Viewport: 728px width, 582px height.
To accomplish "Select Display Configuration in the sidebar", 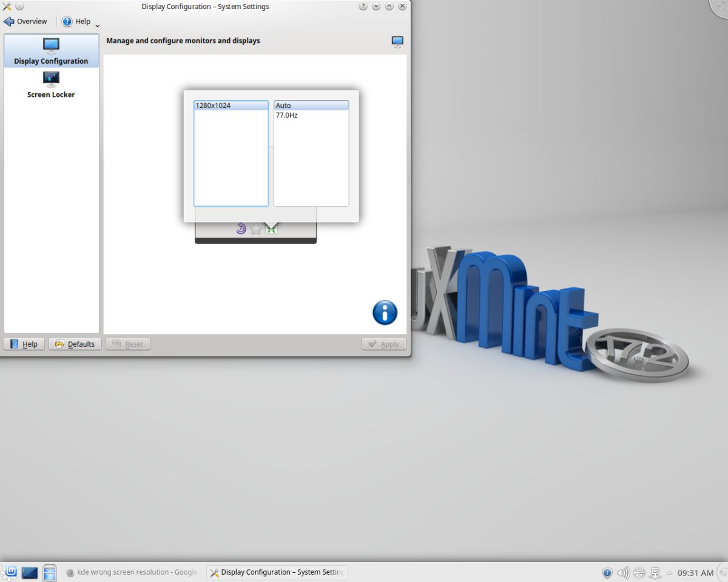I will (51, 51).
